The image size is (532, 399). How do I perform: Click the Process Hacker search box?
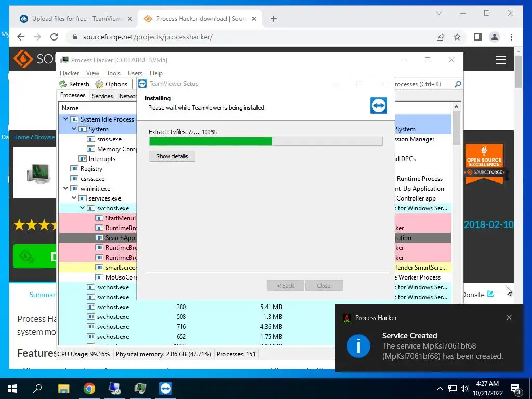pyautogui.click(x=424, y=84)
